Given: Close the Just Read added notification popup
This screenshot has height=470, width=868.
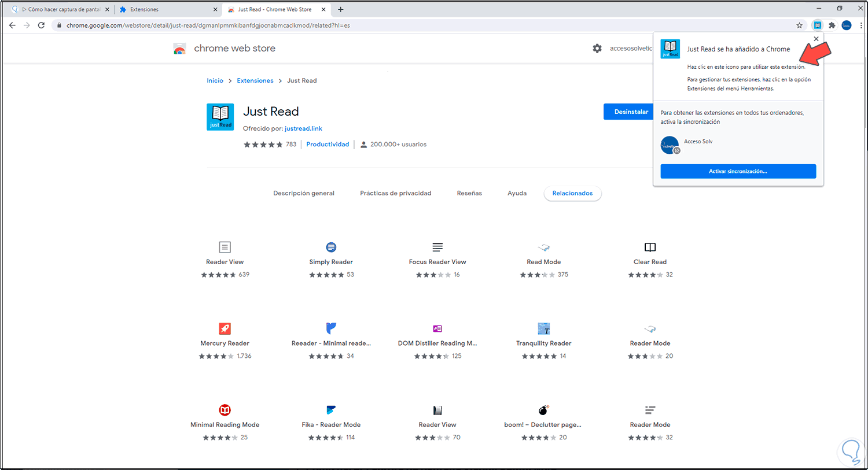Looking at the screenshot, I should point(816,39).
